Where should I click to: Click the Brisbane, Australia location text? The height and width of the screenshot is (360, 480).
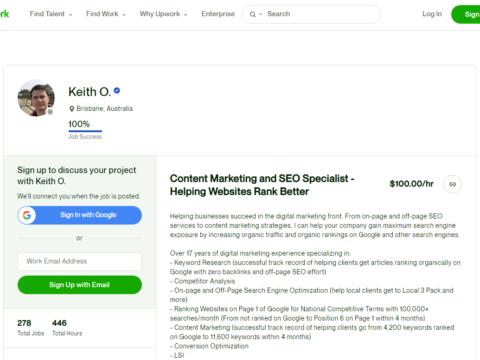tap(104, 109)
